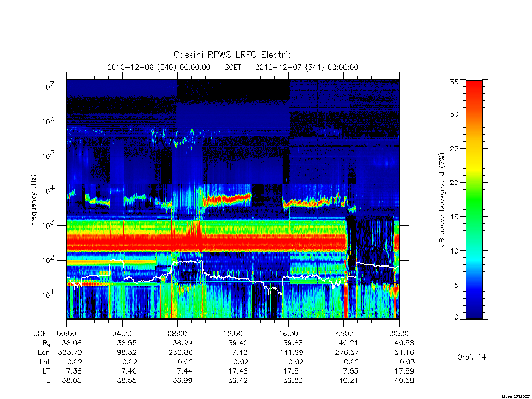
Task: Click the end date '2010-12-07 (341) 00:00:00'
Action: 307,67
